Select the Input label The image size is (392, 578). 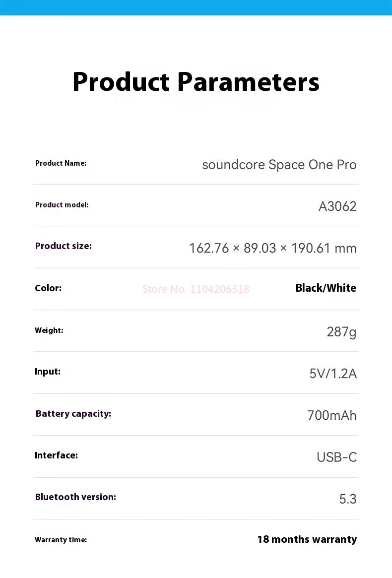click(x=48, y=372)
